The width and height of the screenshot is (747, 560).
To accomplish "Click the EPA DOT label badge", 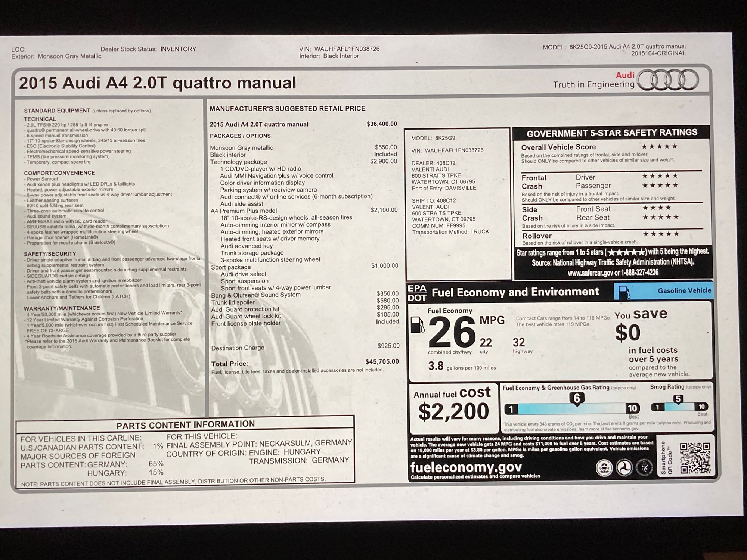I will click(x=417, y=293).
